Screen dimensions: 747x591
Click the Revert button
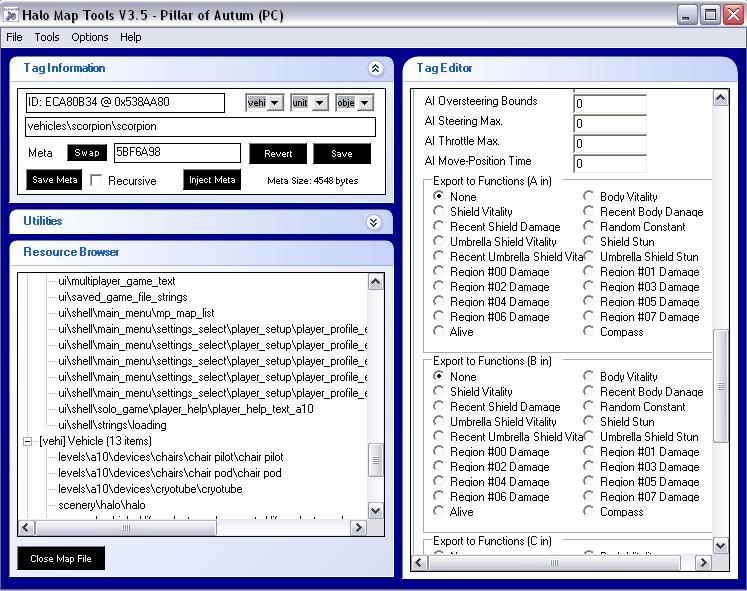tap(278, 154)
